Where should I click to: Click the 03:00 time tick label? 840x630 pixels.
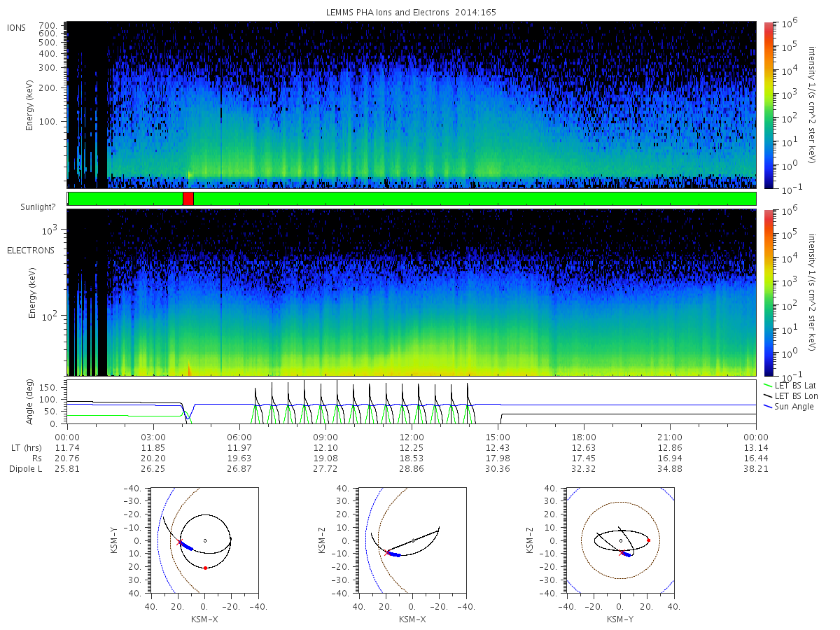pyautogui.click(x=153, y=436)
